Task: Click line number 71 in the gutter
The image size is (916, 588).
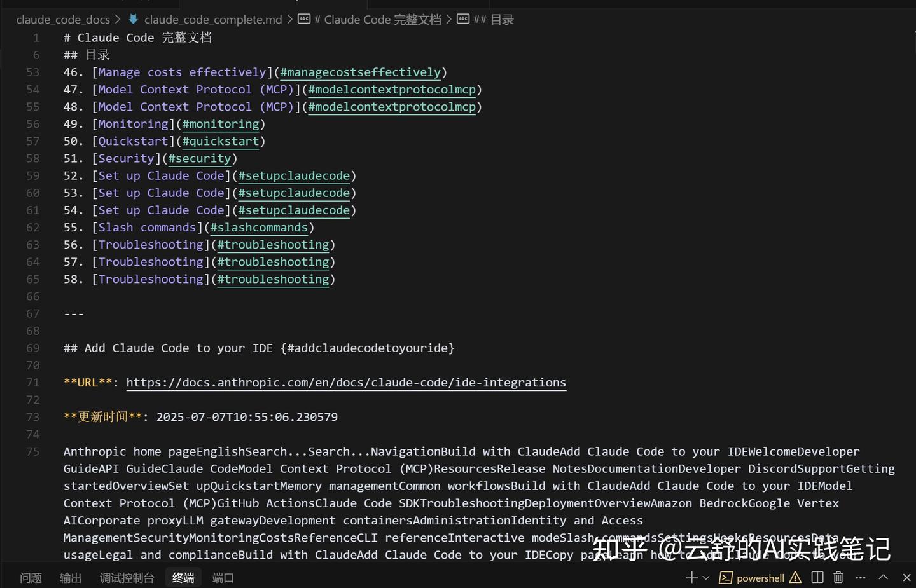Action: [33, 382]
